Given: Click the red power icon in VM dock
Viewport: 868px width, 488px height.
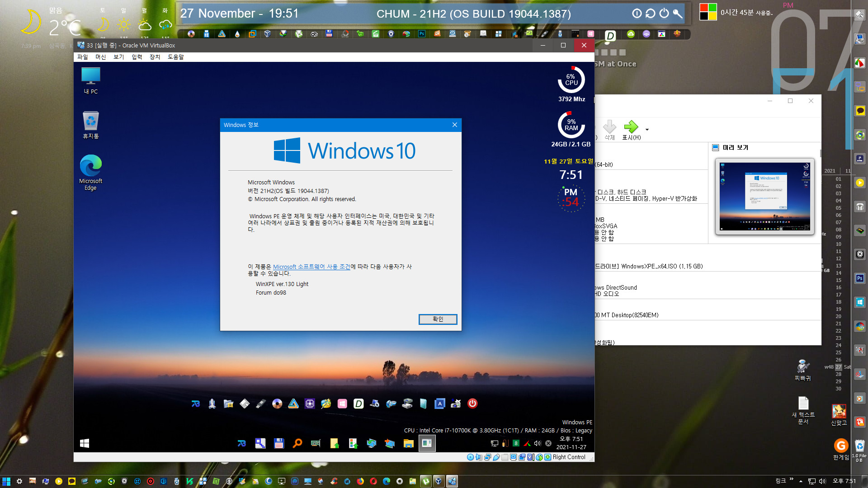Looking at the screenshot, I should (x=472, y=404).
